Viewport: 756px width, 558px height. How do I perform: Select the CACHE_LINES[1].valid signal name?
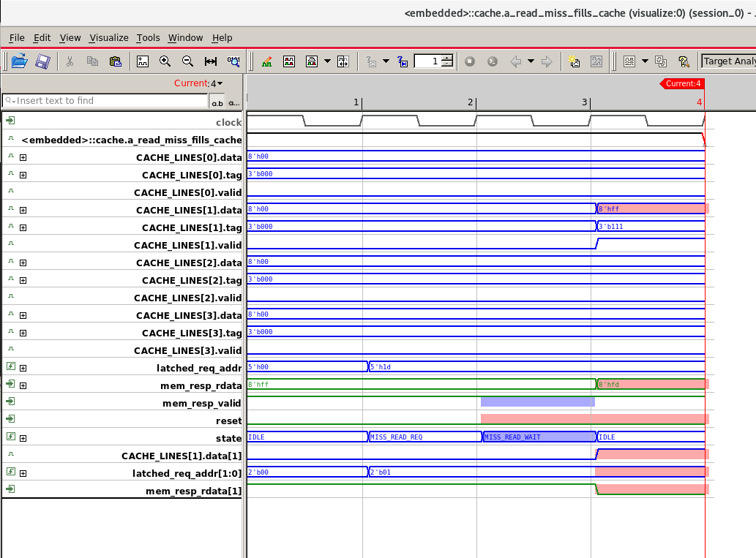pos(187,245)
